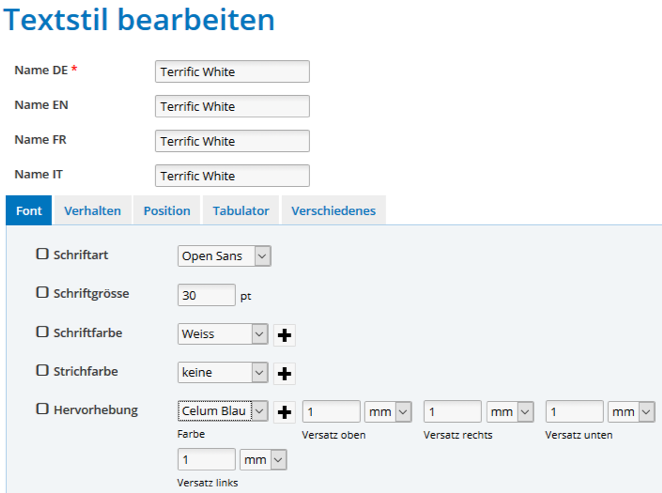This screenshot has height=493, width=662.
Task: Click the Versatz links caption
Action: click(207, 482)
